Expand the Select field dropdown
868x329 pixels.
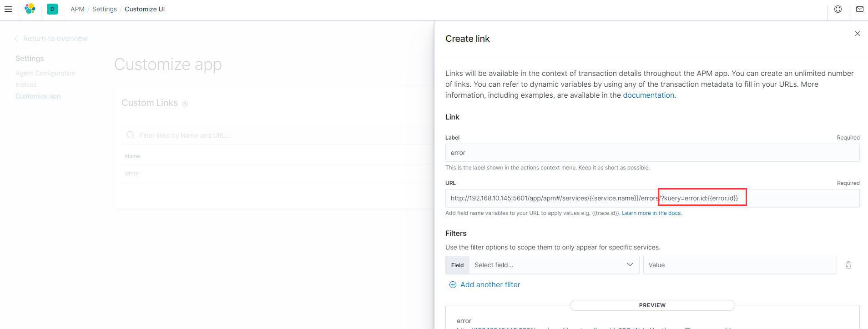coord(553,265)
